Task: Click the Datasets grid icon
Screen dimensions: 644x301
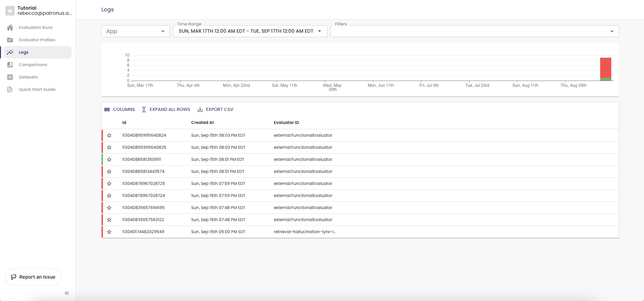Action: (10, 77)
